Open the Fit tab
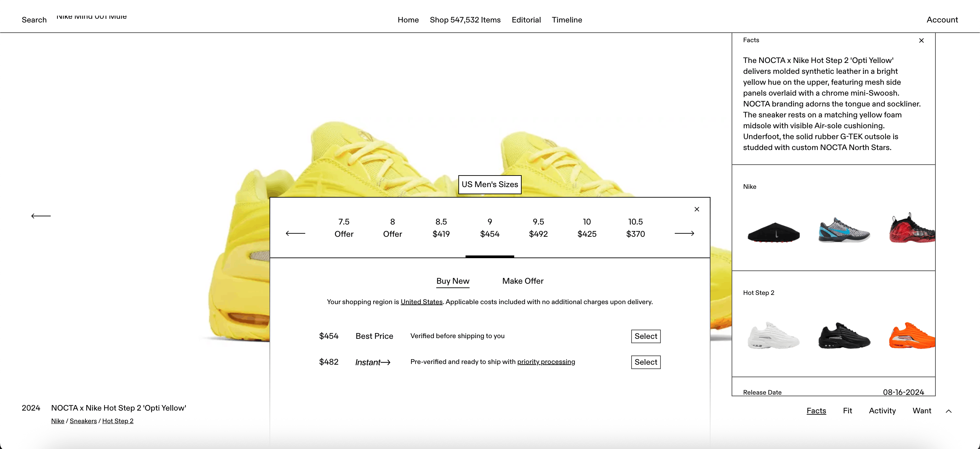The image size is (980, 449). pyautogui.click(x=847, y=411)
